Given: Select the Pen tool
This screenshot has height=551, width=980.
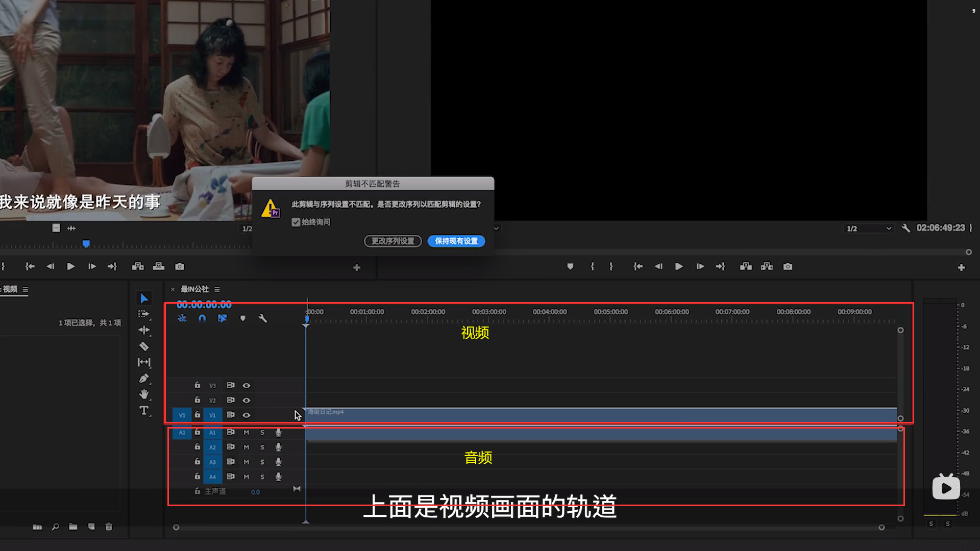Looking at the screenshot, I should tap(144, 379).
